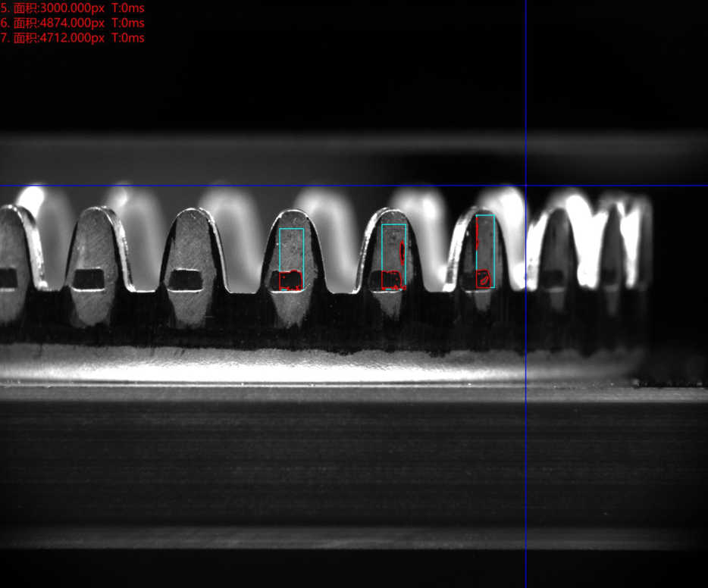Select red blob at bottom of middle cyan box

[x=391, y=280]
